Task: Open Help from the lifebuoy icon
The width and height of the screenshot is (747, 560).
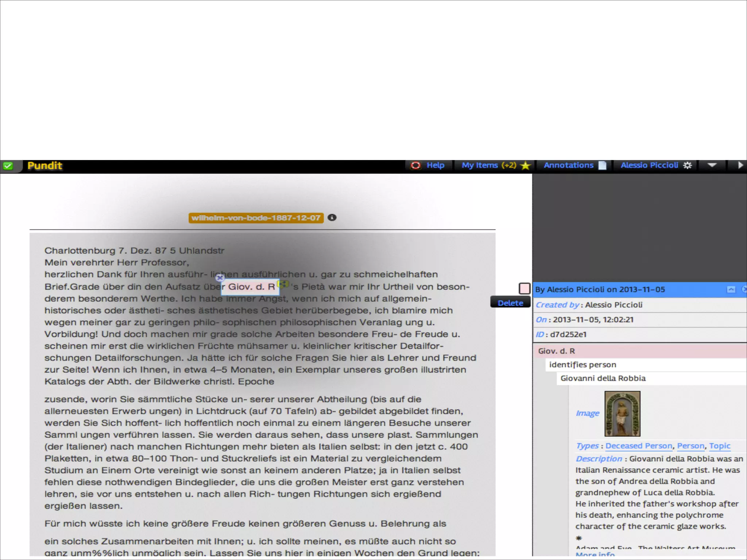Action: coord(415,166)
